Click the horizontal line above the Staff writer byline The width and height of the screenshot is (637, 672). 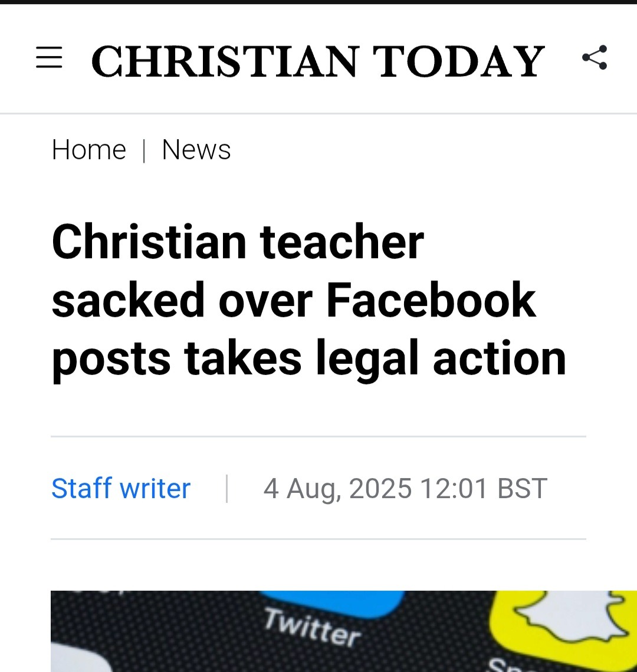tap(318, 437)
